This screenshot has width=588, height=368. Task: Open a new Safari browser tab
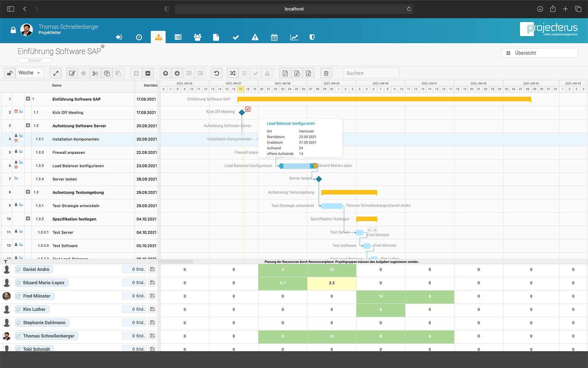point(565,9)
